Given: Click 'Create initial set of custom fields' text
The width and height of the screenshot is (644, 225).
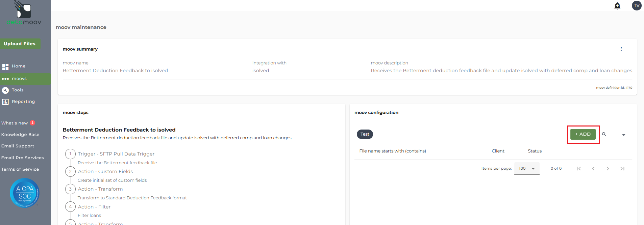Looking at the screenshot, I should coord(112,180).
